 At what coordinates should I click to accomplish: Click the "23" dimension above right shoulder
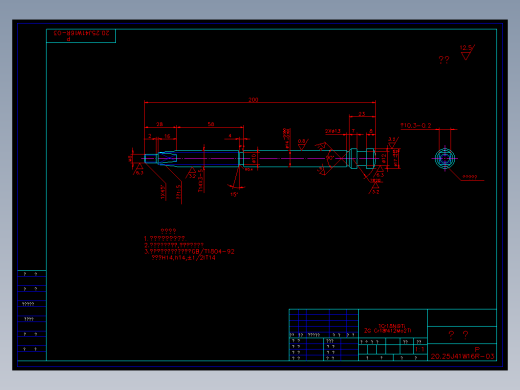[x=362, y=114]
